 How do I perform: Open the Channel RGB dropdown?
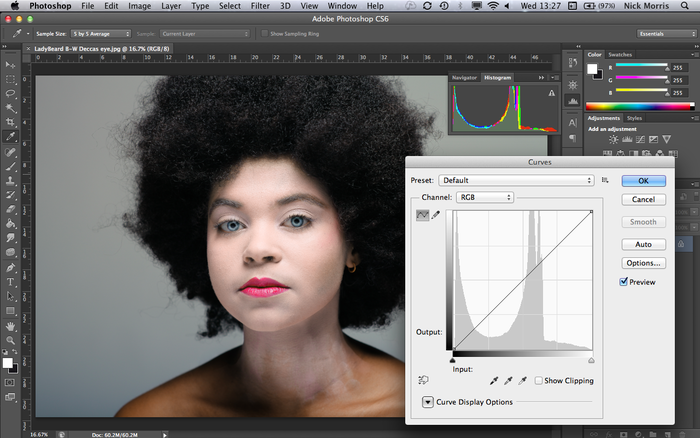pos(484,197)
